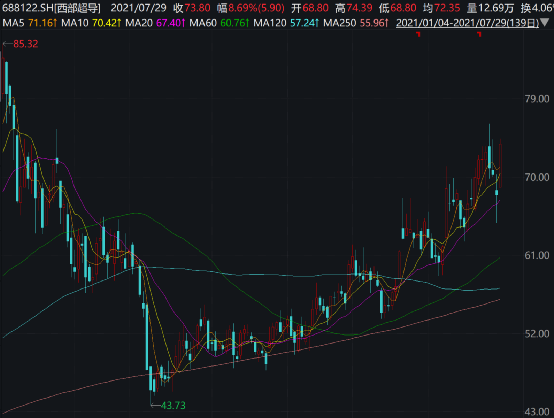Select the MA120 57.24 indicator label
The image size is (554, 418).
pos(286,23)
